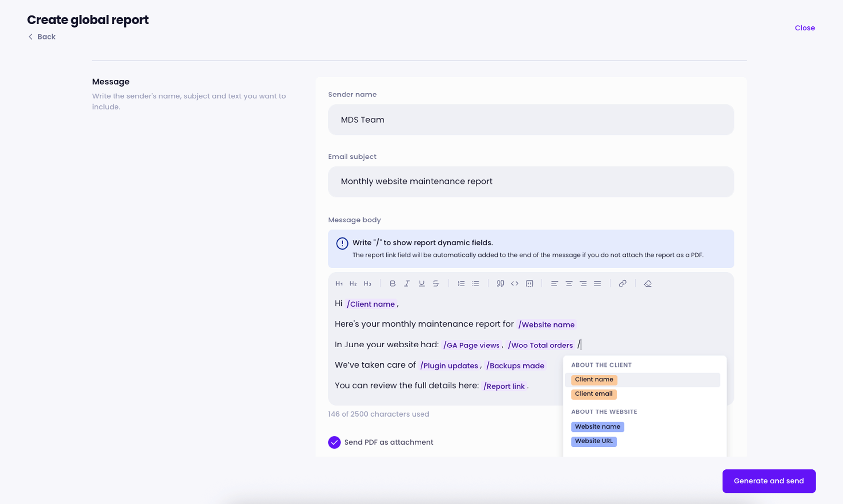Insert a blockquote
This screenshot has height=504, width=843.
pos(500,283)
